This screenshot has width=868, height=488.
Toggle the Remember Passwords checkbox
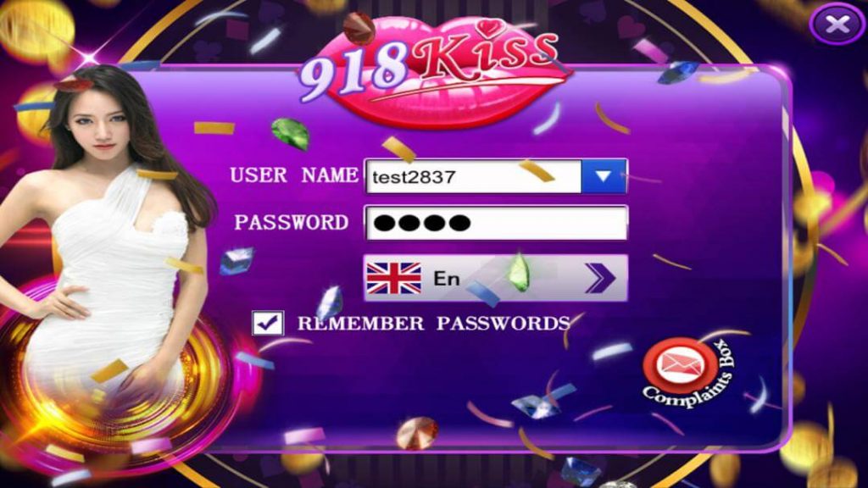[268, 323]
